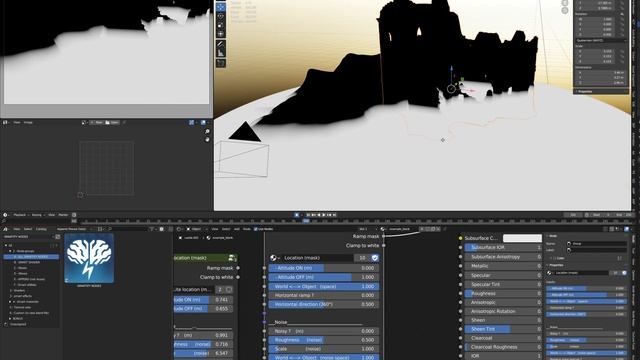Open the Keying menu in timeline
Viewport: 640px width, 360px height.
[37, 215]
